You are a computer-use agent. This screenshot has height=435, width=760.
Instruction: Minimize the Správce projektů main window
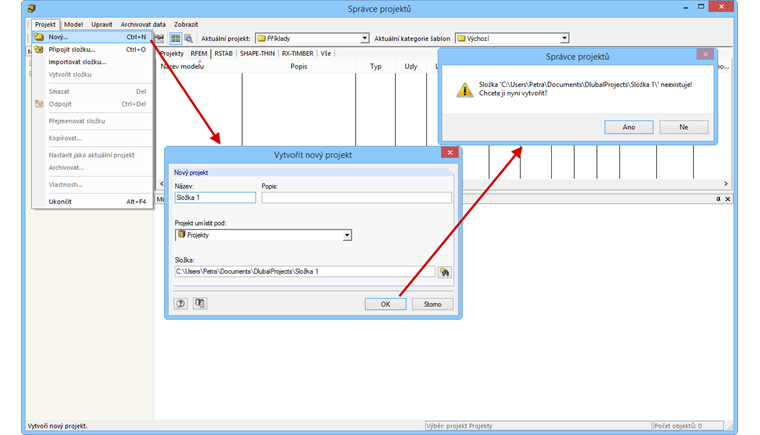686,7
